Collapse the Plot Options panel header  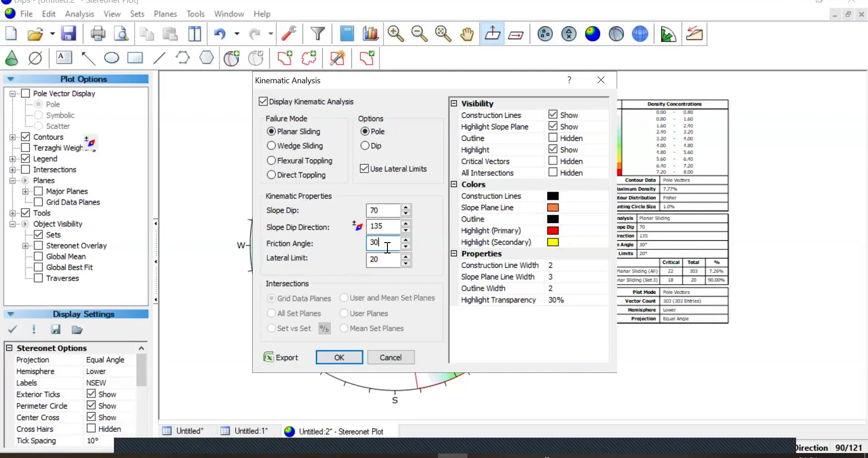(11, 79)
